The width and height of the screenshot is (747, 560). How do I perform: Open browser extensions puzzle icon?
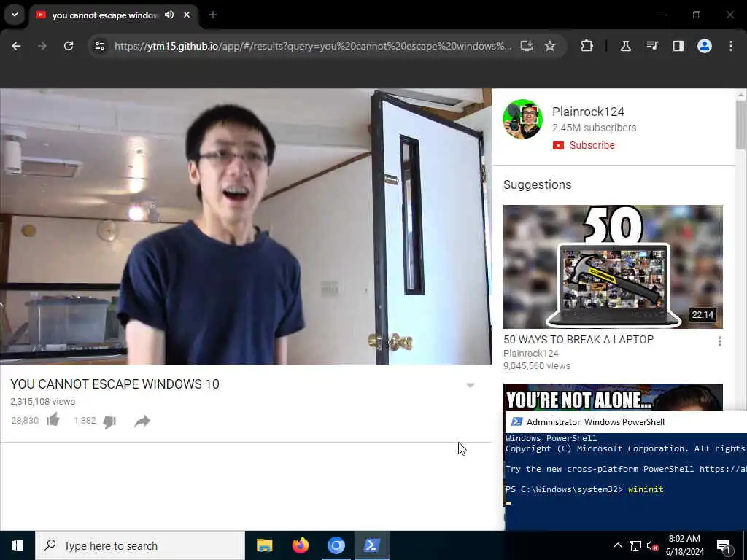[x=587, y=46]
